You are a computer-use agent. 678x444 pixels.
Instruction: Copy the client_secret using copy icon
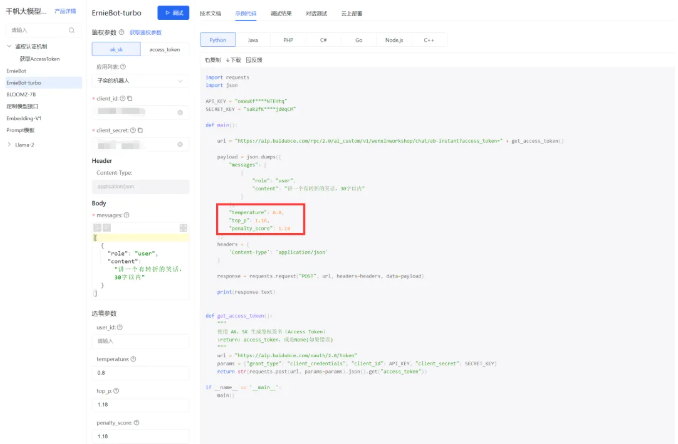click(x=140, y=130)
